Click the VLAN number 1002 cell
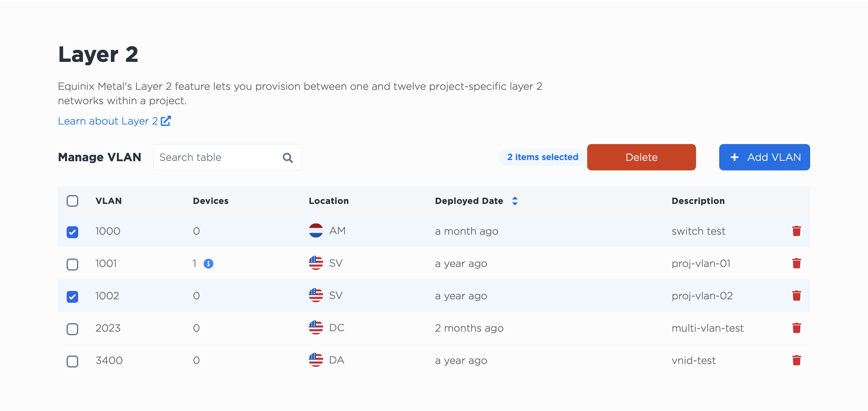Image resolution: width=868 pixels, height=411 pixels. 107,296
